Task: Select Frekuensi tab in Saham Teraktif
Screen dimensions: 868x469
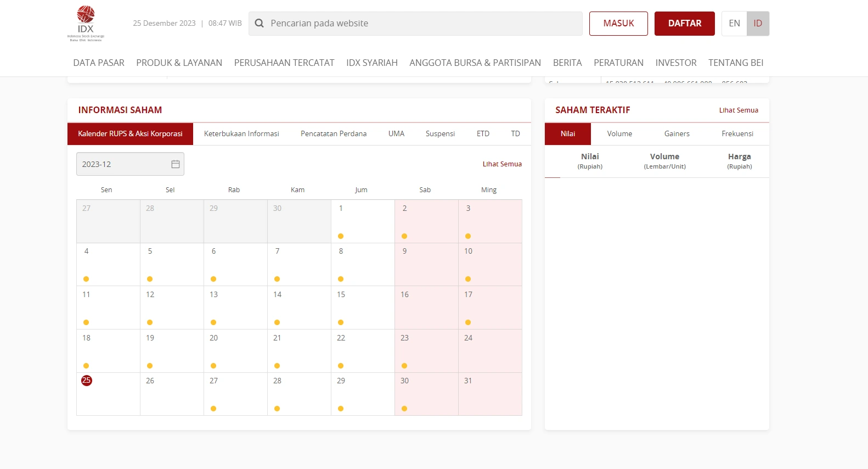Action: coord(737,134)
